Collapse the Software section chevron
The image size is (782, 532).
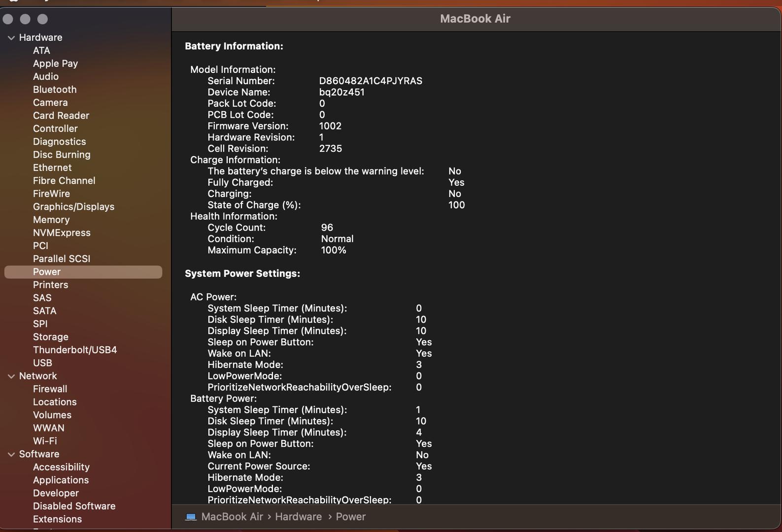point(11,455)
